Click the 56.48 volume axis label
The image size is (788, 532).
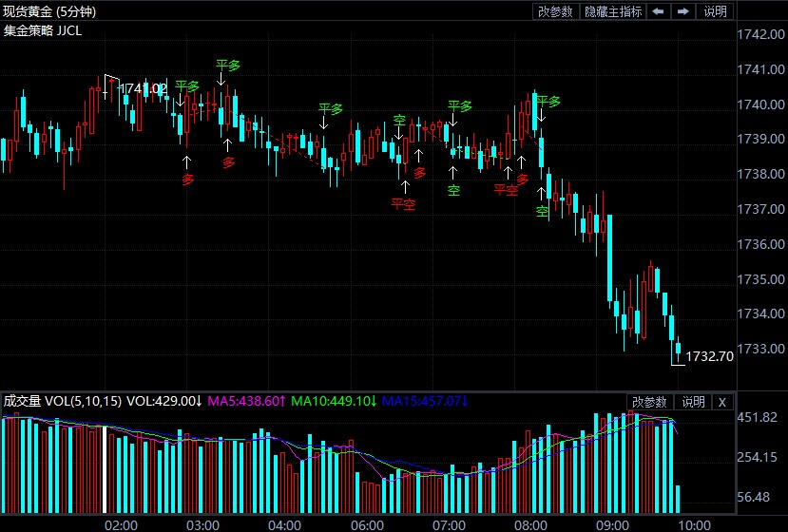[754, 498]
